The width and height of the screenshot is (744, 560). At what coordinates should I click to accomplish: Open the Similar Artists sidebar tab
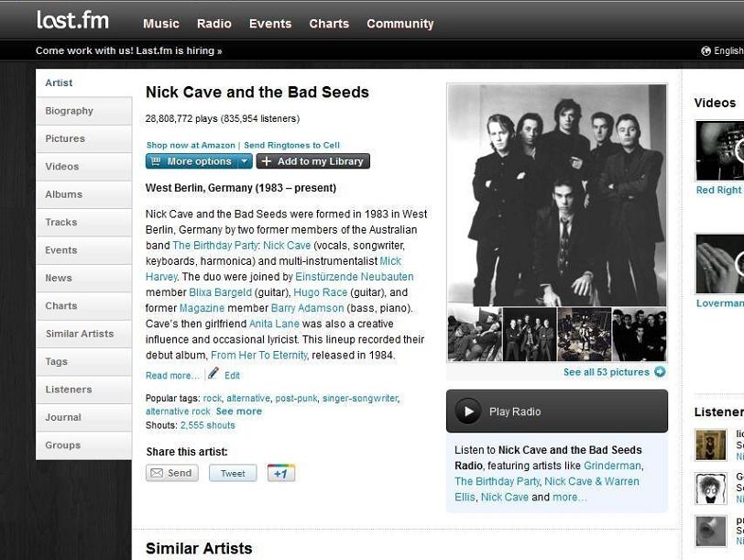tap(84, 334)
